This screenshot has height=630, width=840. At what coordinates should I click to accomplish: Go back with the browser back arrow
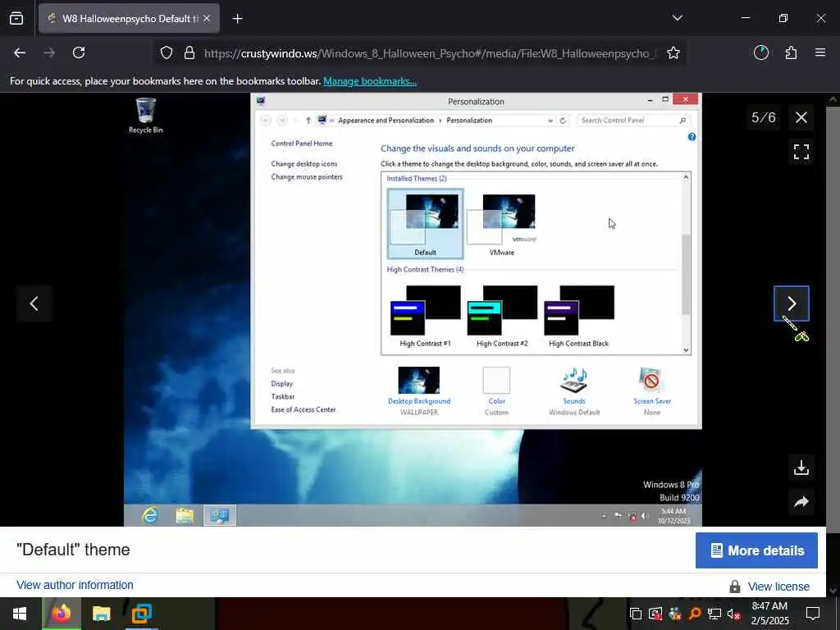[x=20, y=52]
